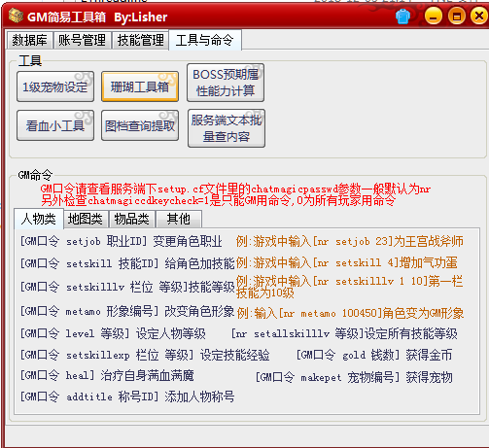The height and width of the screenshot is (448, 489).
Task: Open the 数据库 tab
Action: click(x=30, y=41)
